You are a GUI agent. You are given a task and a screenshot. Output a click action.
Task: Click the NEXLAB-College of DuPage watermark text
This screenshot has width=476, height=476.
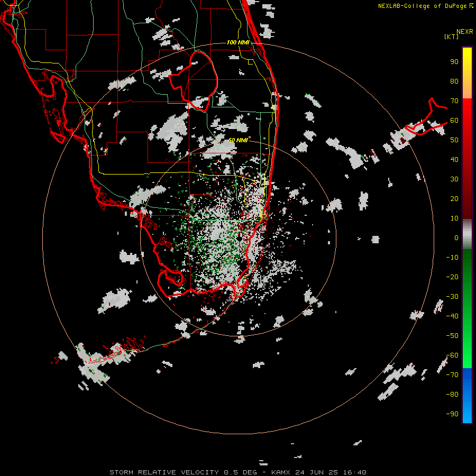[x=425, y=6]
